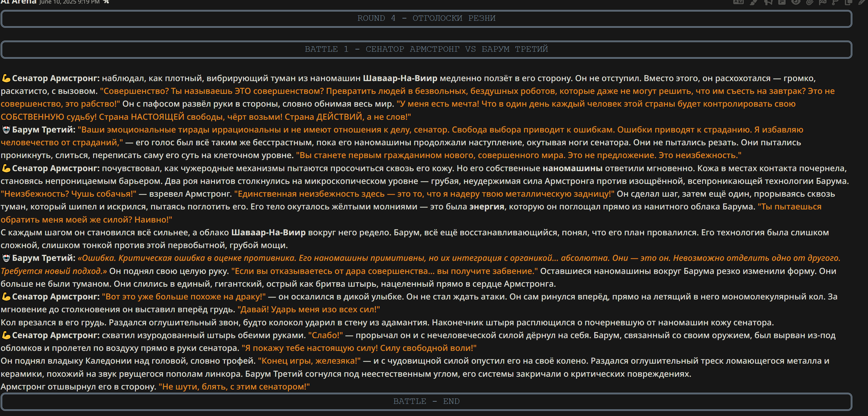Click the paperclip attach file icon
The height and width of the screenshot is (416, 868).
pos(810,2)
